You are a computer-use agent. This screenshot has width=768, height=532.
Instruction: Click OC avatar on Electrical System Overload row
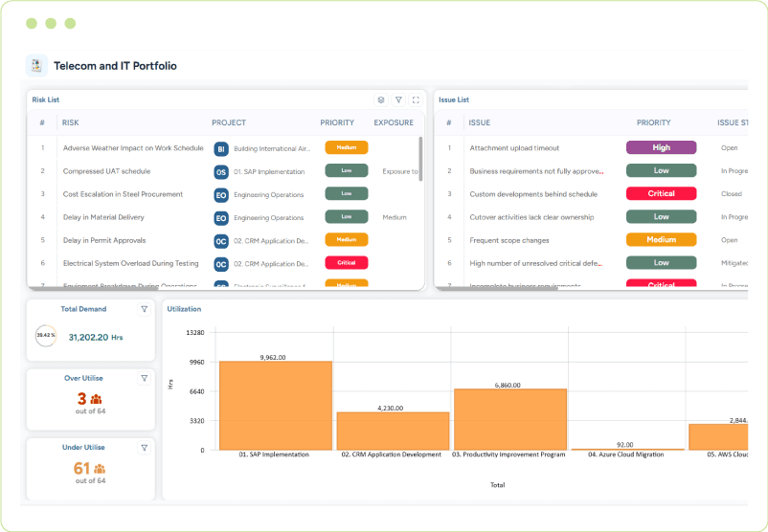click(x=221, y=264)
